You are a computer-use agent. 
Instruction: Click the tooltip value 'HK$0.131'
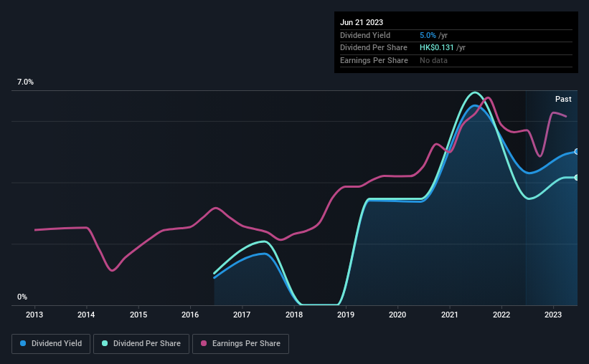point(436,48)
